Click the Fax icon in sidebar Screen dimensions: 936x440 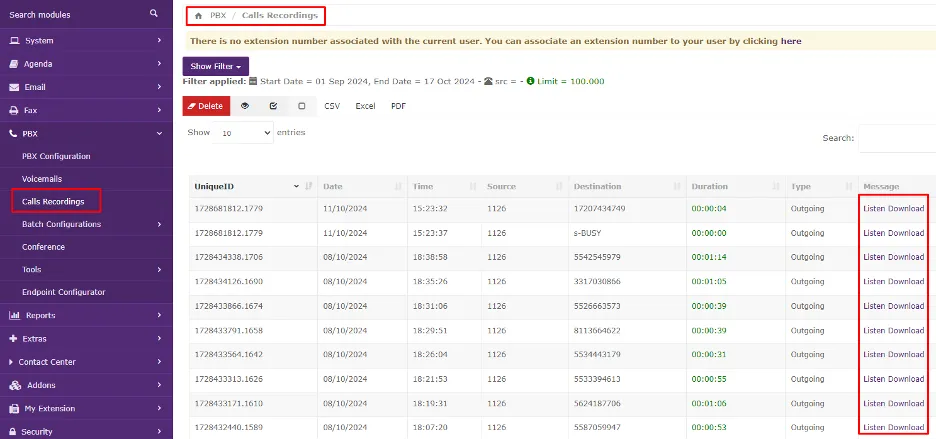(x=14, y=110)
